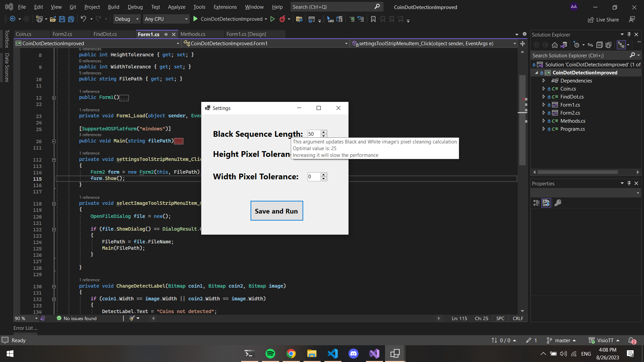Expand the Dependencies tree node
Viewport: 644px width, 362px height.
[544, 80]
